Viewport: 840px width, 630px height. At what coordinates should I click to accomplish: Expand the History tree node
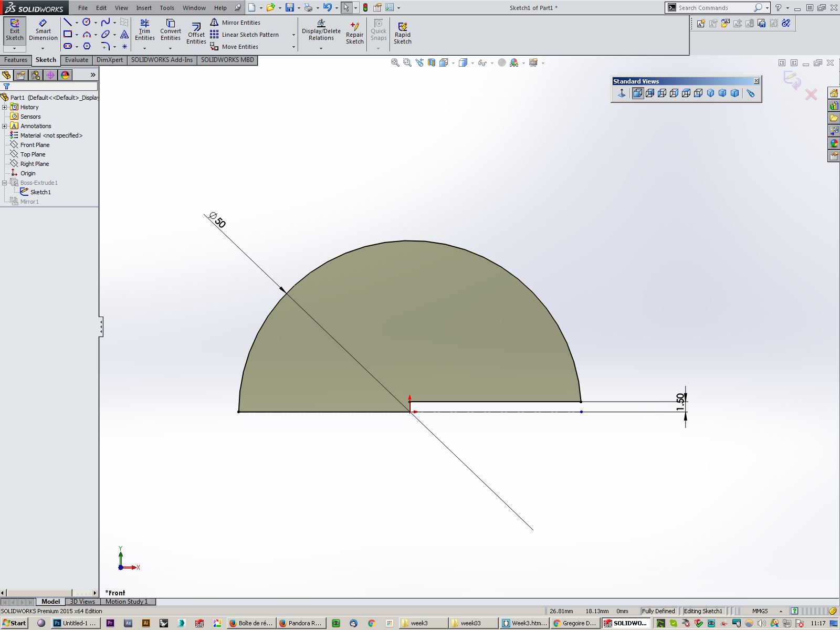click(5, 107)
